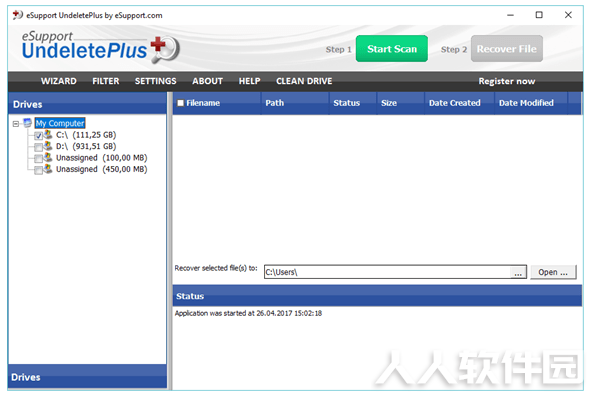
Task: Sort by the Size column header
Action: (x=400, y=103)
